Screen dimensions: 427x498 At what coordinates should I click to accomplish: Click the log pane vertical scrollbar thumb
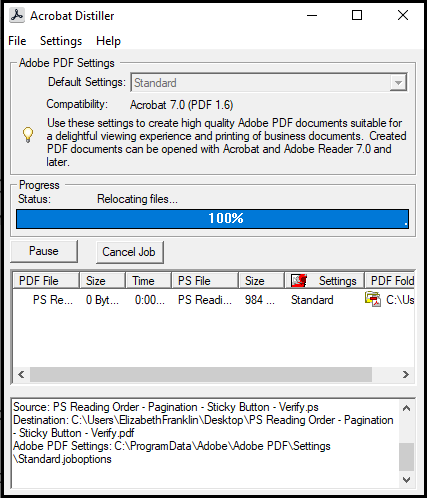point(406,456)
